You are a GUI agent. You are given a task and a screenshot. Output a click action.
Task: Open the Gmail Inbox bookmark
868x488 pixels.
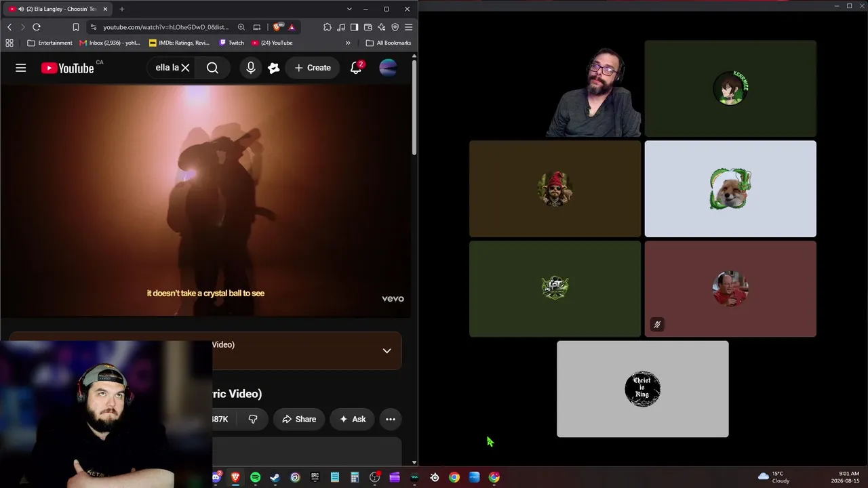(x=109, y=43)
